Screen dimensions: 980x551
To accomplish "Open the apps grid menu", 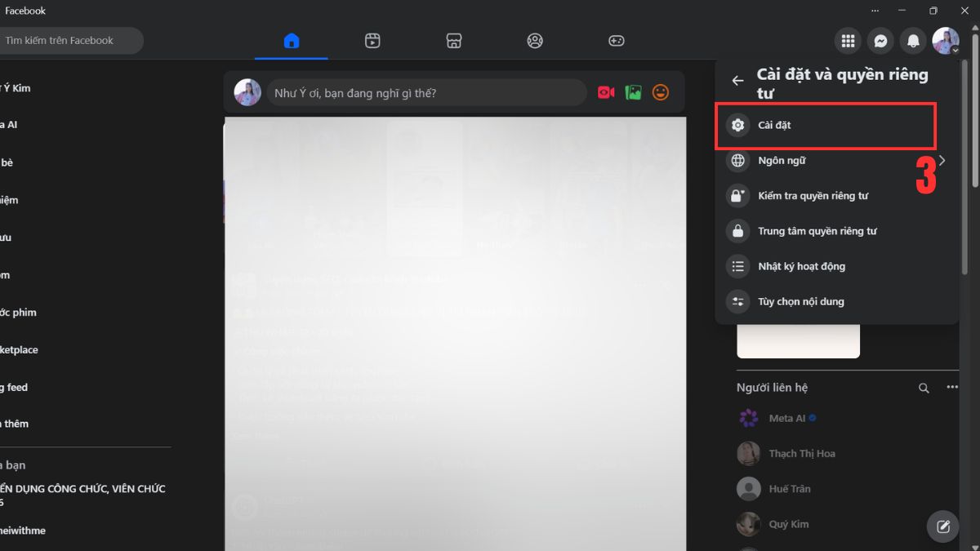I will coord(848,41).
